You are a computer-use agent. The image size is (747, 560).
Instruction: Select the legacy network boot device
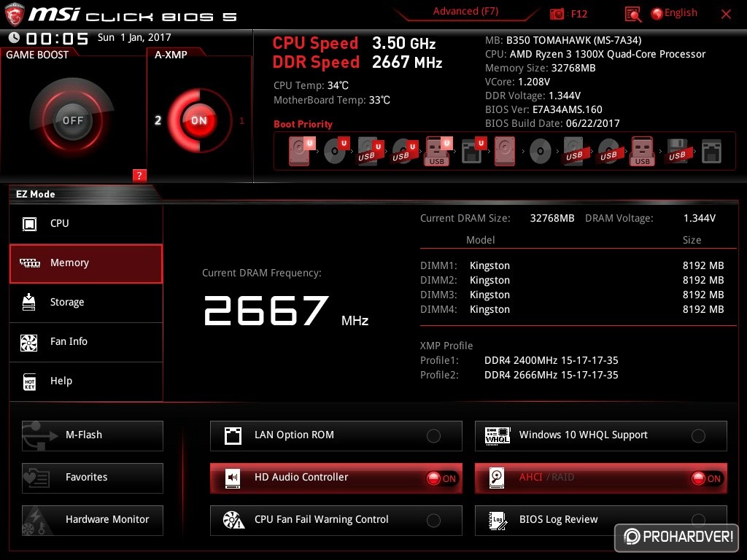click(711, 152)
